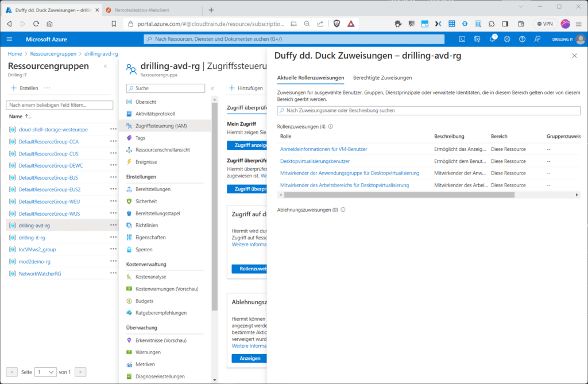
Task: Open Metriken menu item
Action: click(145, 364)
